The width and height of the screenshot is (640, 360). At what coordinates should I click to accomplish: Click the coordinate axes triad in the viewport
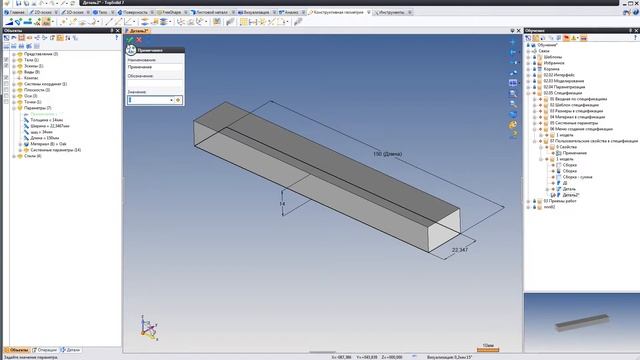[149, 328]
